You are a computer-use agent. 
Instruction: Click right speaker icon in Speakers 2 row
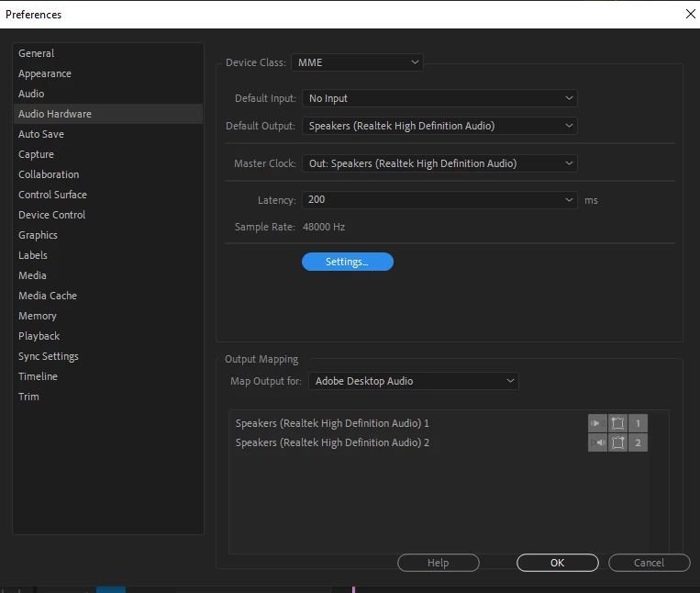point(597,442)
